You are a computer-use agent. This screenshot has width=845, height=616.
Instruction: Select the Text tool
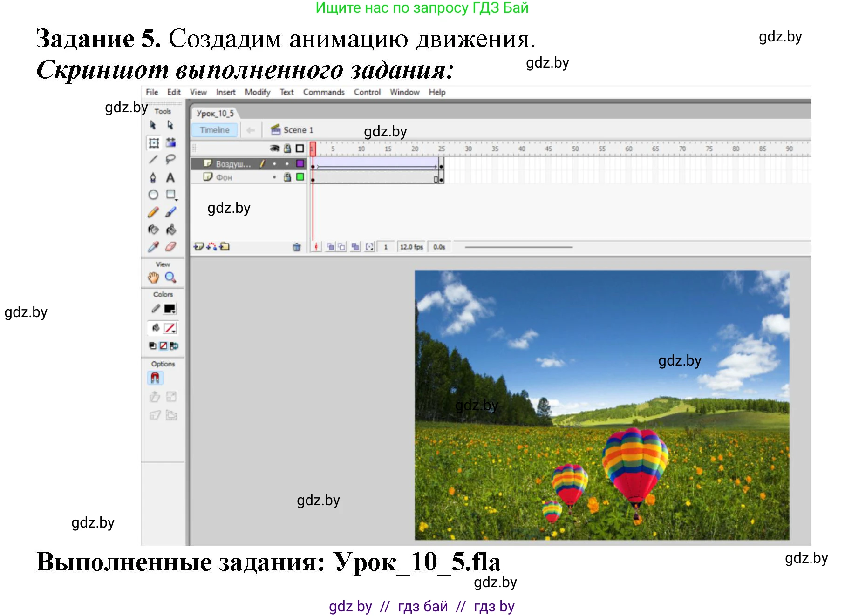click(170, 177)
